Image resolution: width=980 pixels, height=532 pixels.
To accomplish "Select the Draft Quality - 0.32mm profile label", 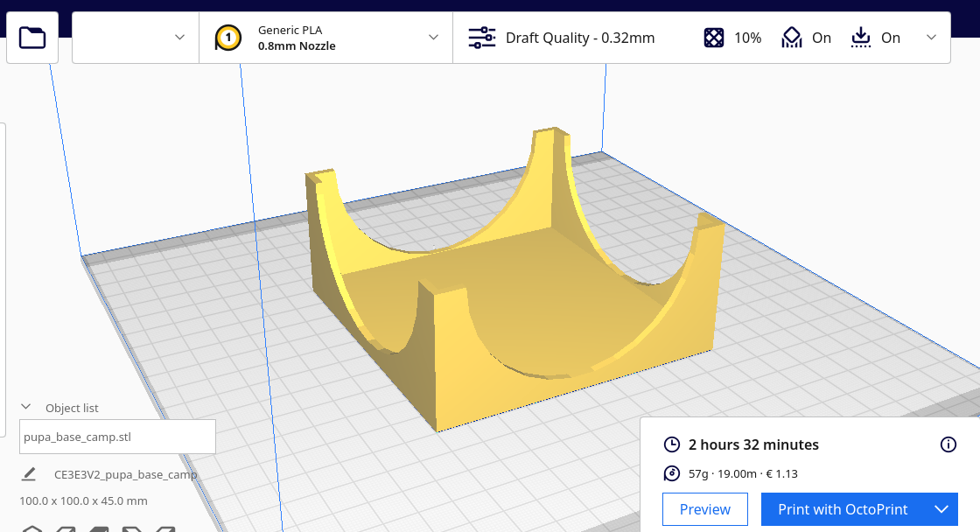I will coord(579,38).
